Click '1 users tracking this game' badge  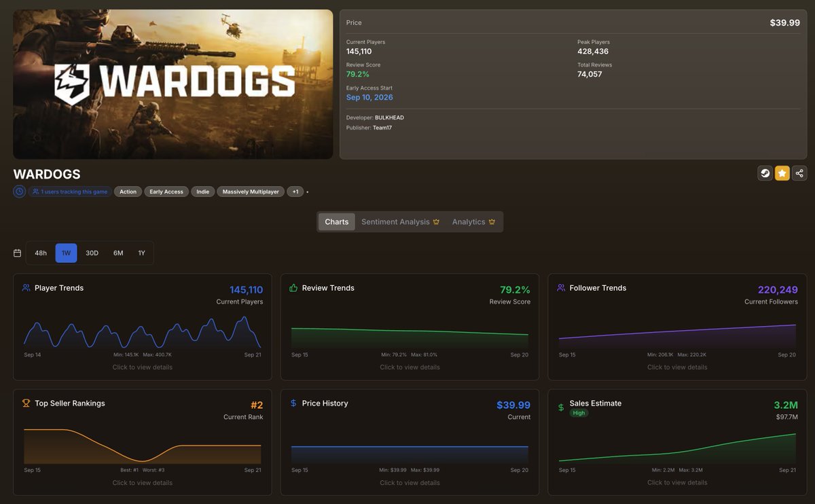pyautogui.click(x=70, y=192)
